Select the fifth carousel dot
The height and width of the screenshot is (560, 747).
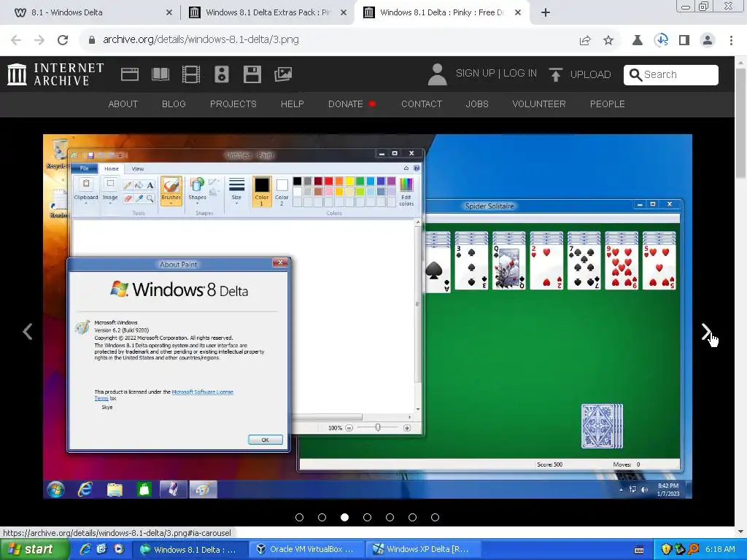pos(390,517)
